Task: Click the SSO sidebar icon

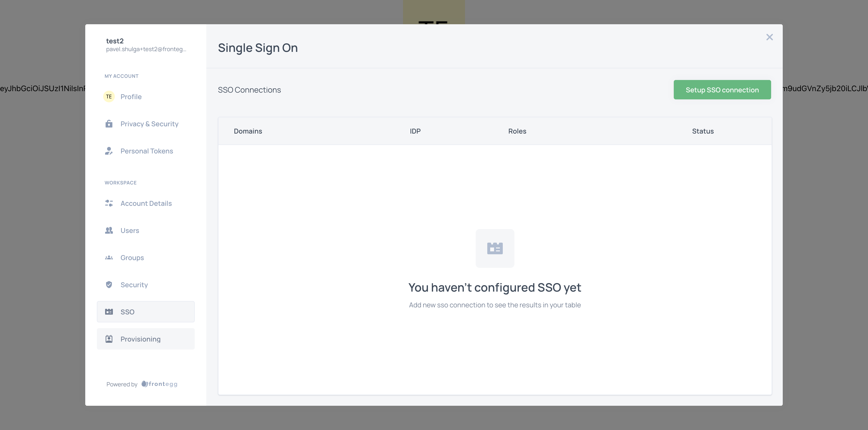Action: (109, 312)
